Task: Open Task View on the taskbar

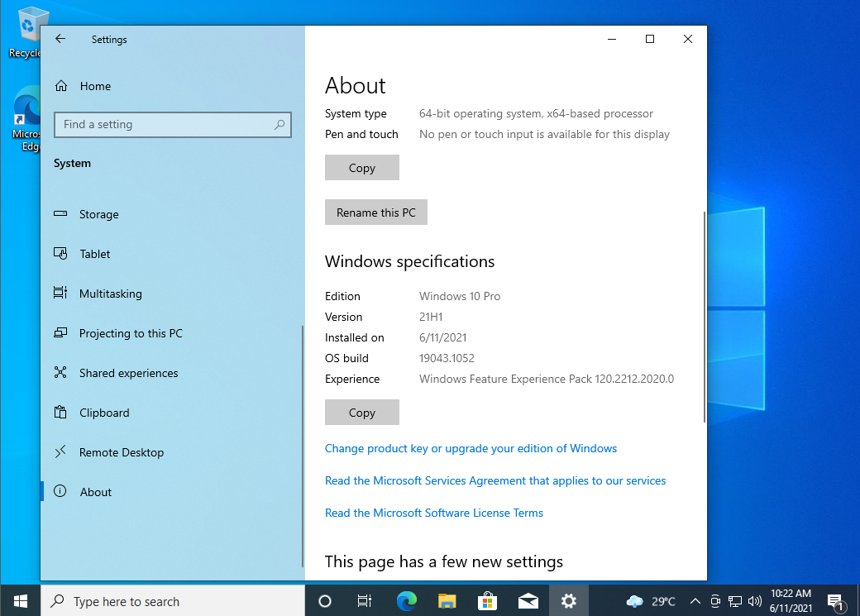Action: [x=364, y=601]
